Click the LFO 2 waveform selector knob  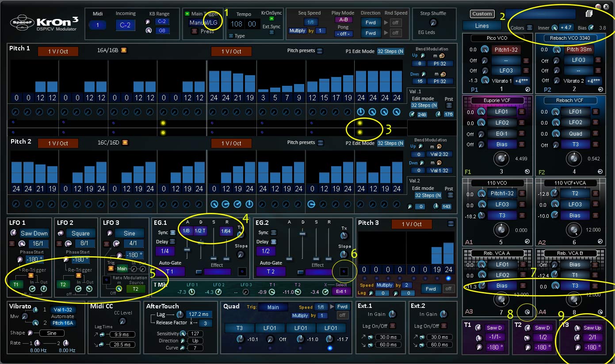(x=61, y=233)
